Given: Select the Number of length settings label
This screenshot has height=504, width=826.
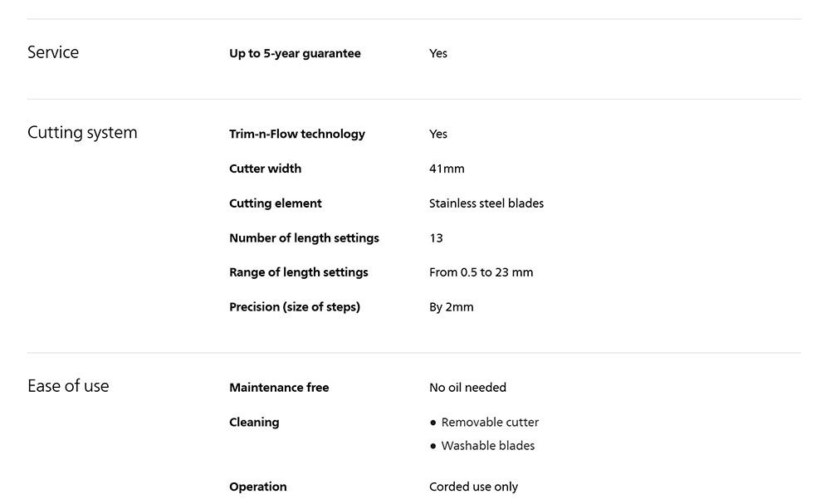Looking at the screenshot, I should click(304, 238).
